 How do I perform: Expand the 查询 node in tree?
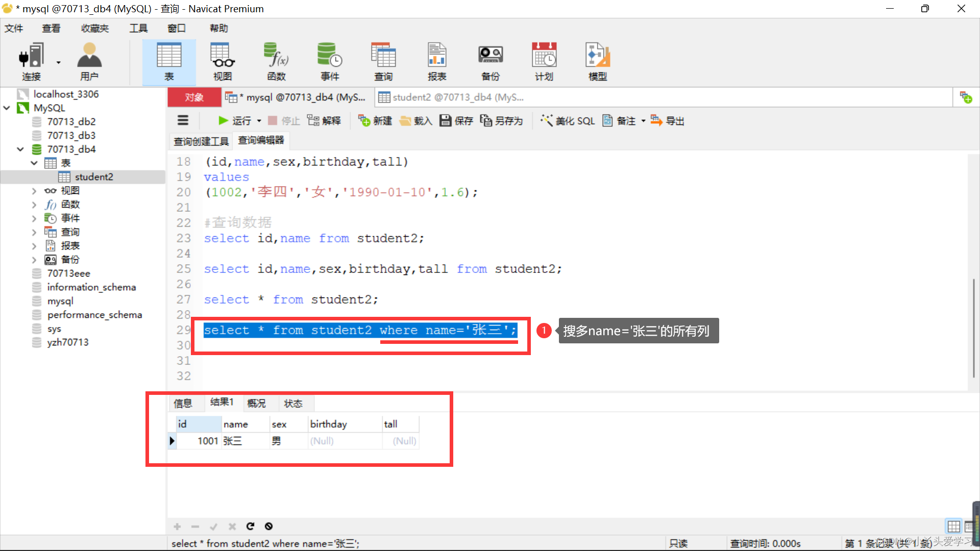pyautogui.click(x=34, y=232)
